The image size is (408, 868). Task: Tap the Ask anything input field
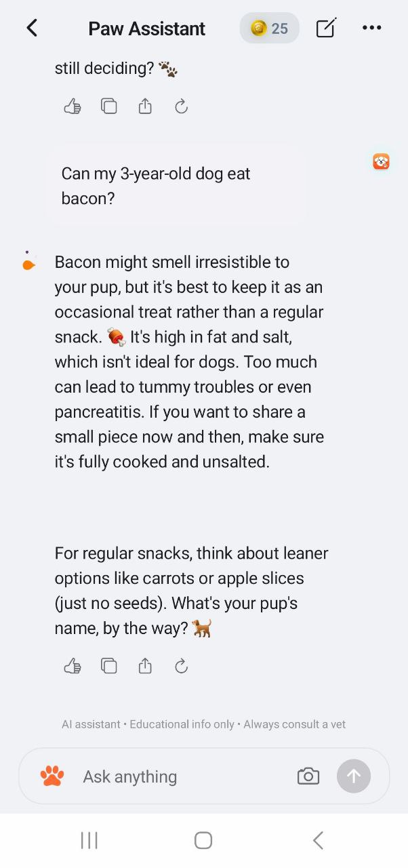183,776
